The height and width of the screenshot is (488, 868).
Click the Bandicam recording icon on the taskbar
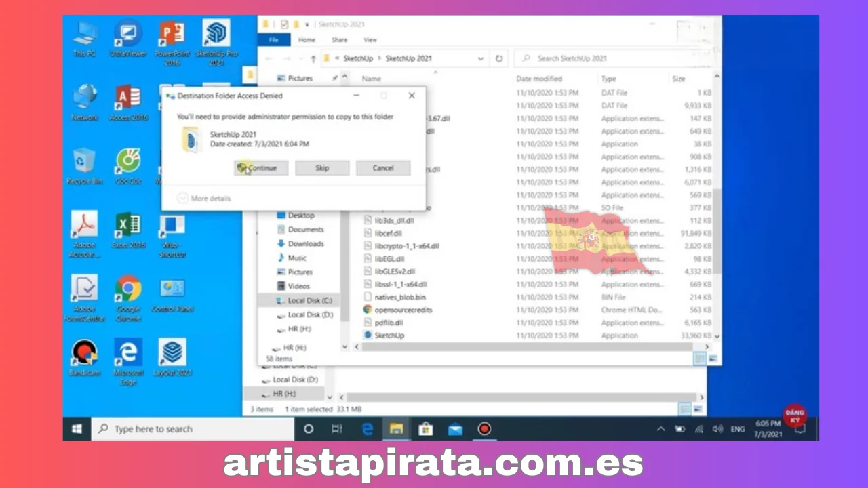pos(484,429)
